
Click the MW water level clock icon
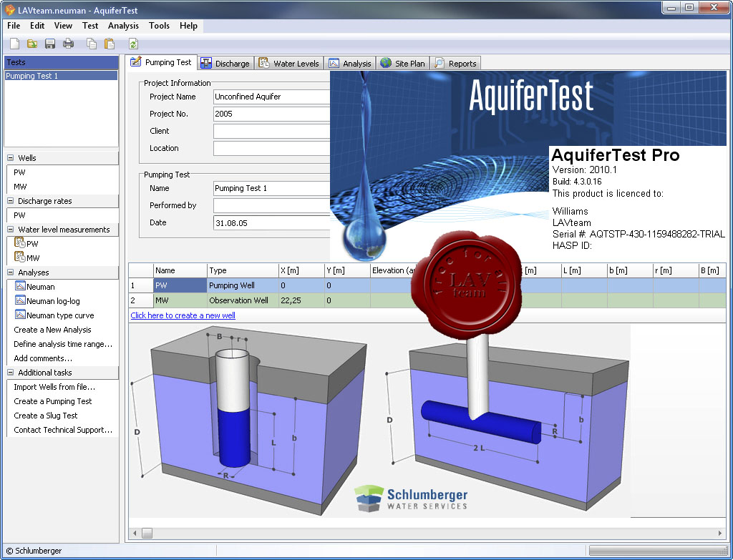[x=19, y=257]
